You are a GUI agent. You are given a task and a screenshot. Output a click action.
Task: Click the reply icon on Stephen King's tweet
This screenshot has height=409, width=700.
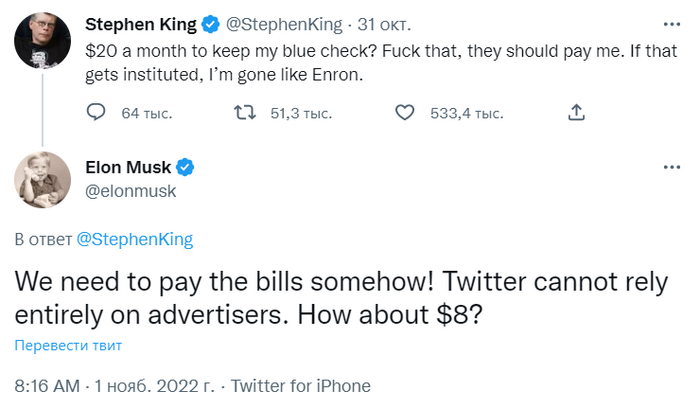96,114
